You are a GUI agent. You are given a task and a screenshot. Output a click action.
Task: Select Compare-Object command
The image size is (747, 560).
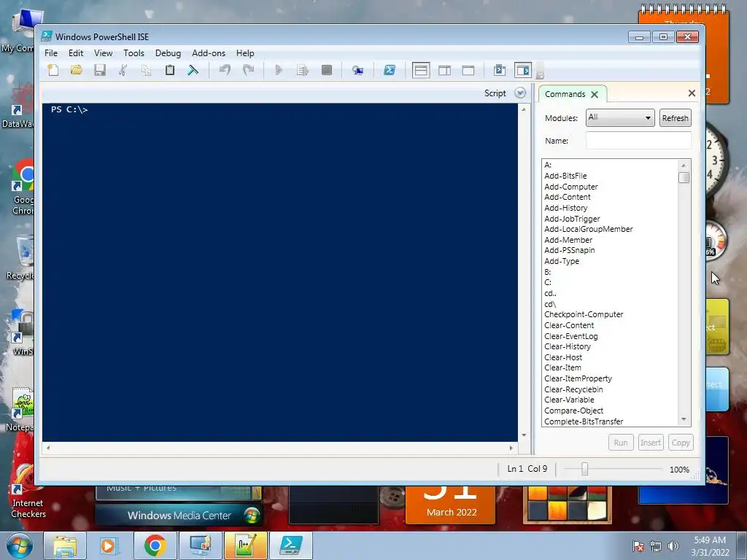573,411
